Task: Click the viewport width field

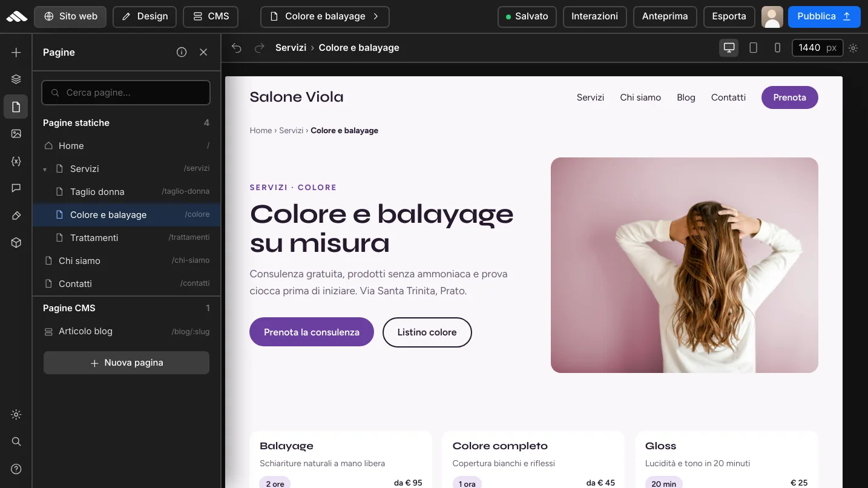Action: click(817, 48)
